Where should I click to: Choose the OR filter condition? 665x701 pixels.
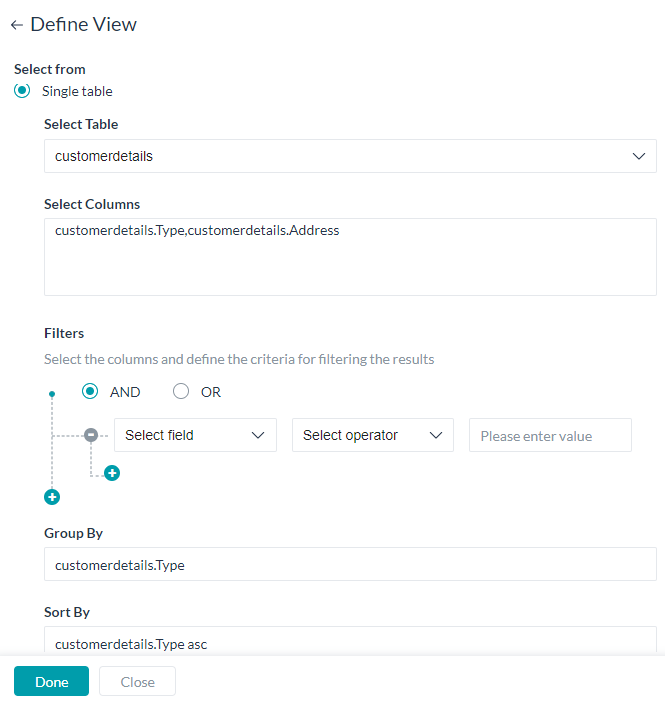pyautogui.click(x=181, y=392)
